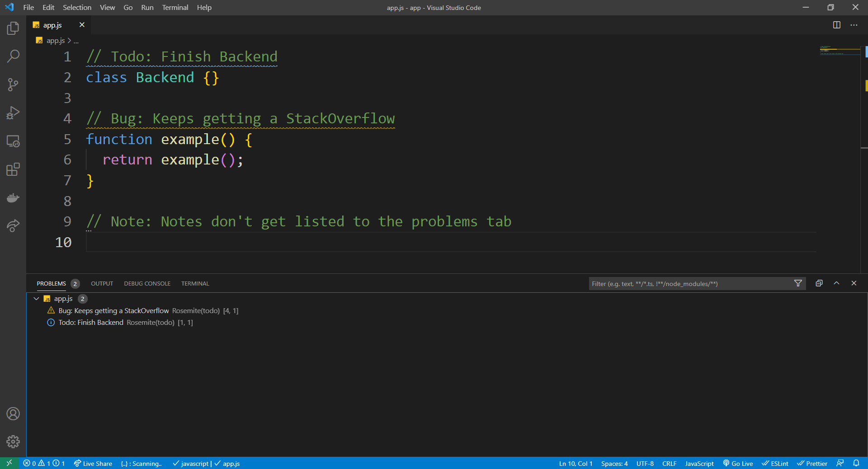Click the filter icon in the Problems panel

coord(798,283)
